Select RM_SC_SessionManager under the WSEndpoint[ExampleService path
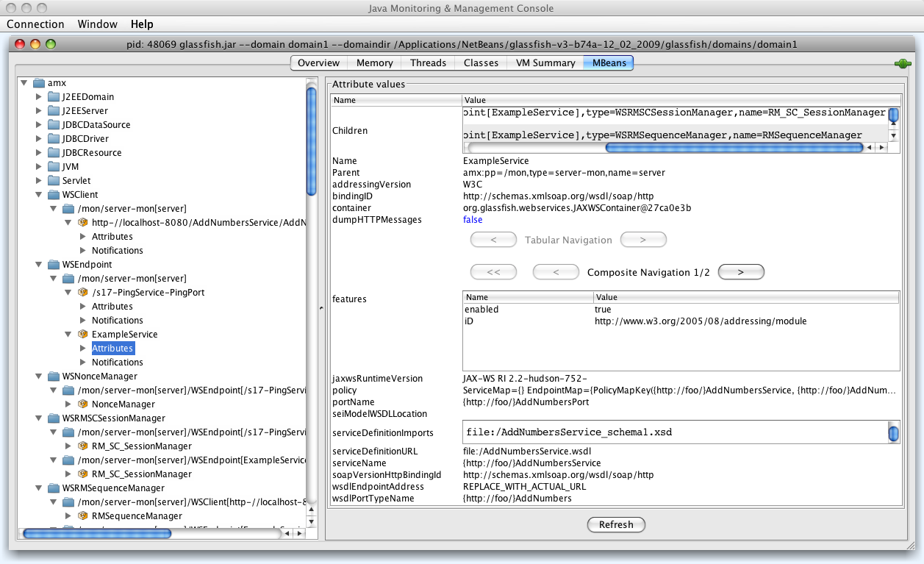The image size is (924, 564). tap(142, 474)
